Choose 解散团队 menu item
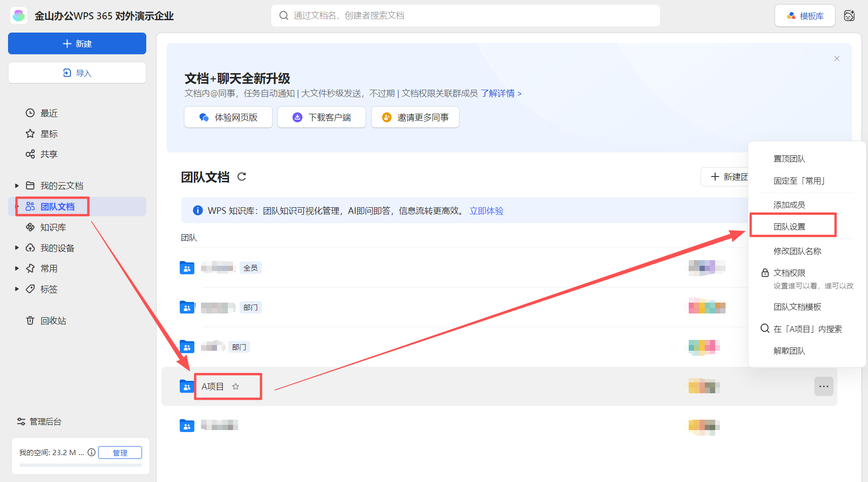Screen dimensions: 868x482 [x=807, y=351]
